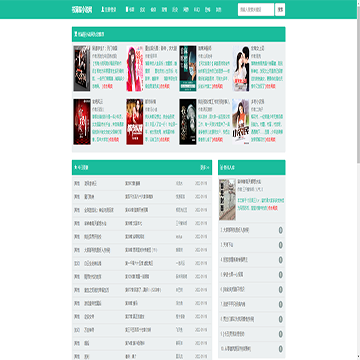Viewport: 360px width, 360px height.
Task: Open the first book cover with dark red title art
Action: [82, 68]
